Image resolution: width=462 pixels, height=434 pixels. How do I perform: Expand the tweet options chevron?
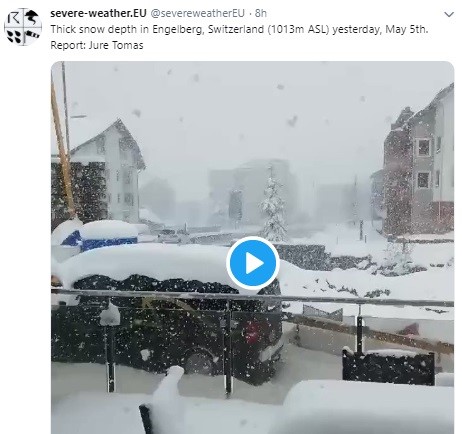point(449,15)
